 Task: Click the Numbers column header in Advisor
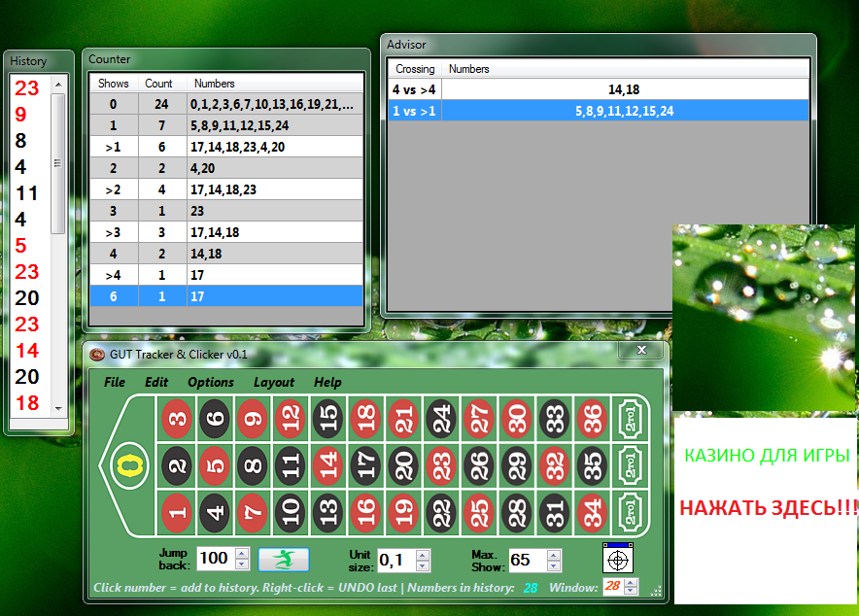(x=625, y=69)
